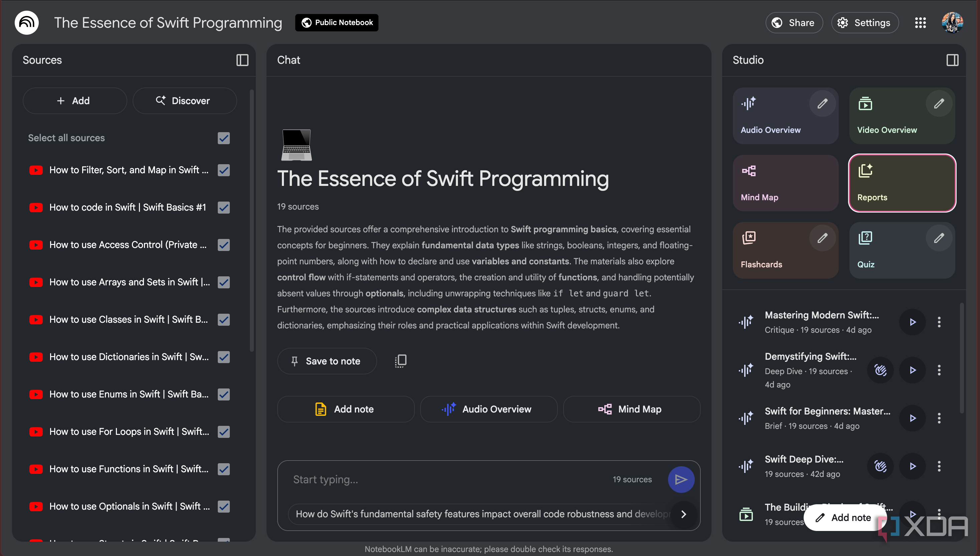Click Mind Map button below summary
The height and width of the screenshot is (556, 980).
click(x=632, y=409)
